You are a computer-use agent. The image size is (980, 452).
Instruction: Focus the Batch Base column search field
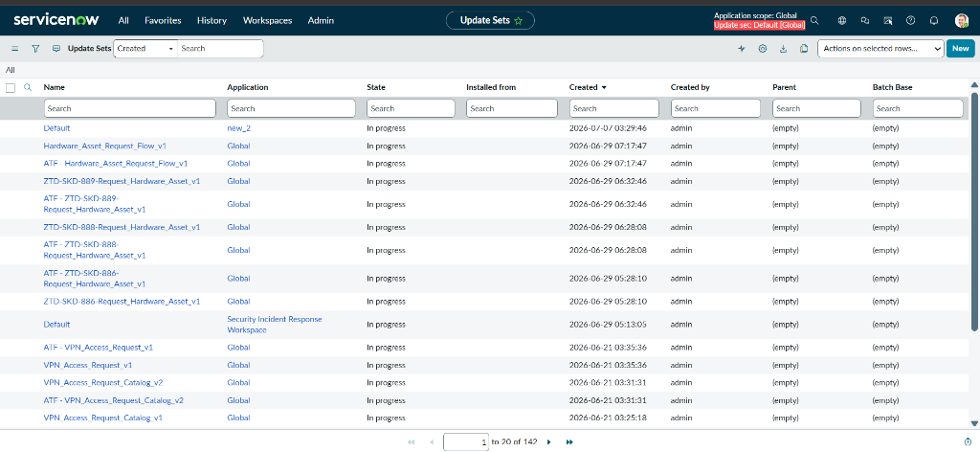tap(918, 108)
